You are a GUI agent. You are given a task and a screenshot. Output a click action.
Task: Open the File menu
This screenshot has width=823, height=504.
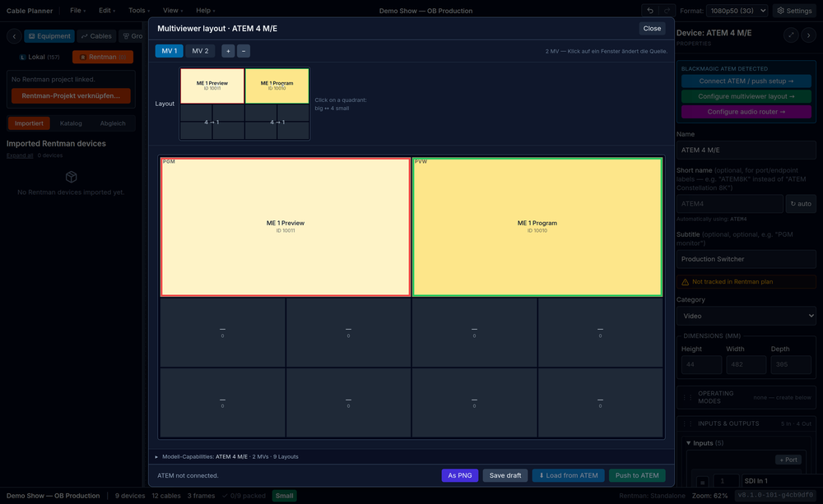pos(77,11)
